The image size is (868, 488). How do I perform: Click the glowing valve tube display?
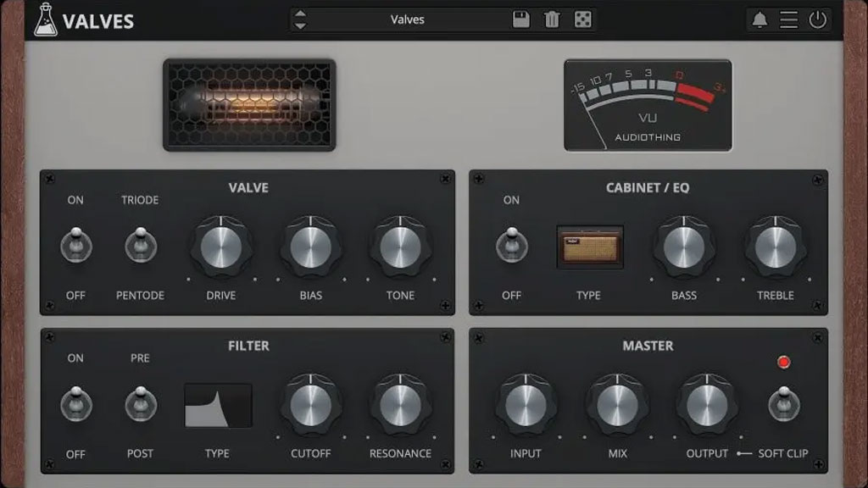point(249,105)
